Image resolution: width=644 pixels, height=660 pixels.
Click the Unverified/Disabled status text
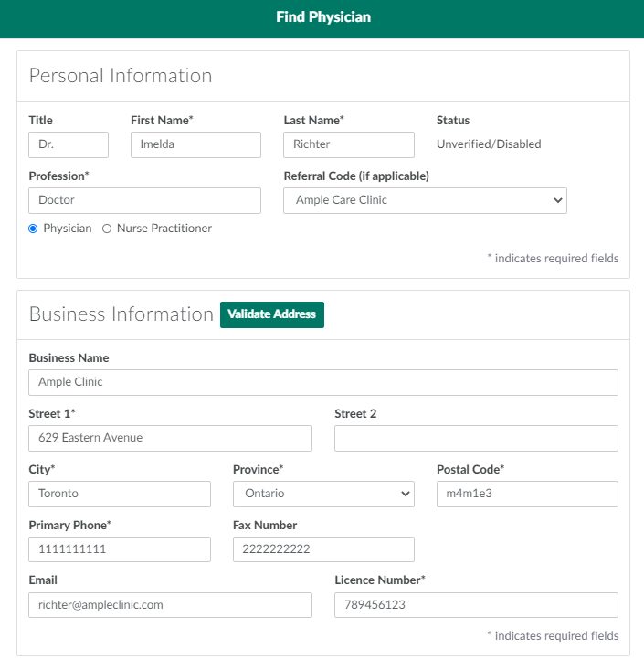[x=489, y=144]
